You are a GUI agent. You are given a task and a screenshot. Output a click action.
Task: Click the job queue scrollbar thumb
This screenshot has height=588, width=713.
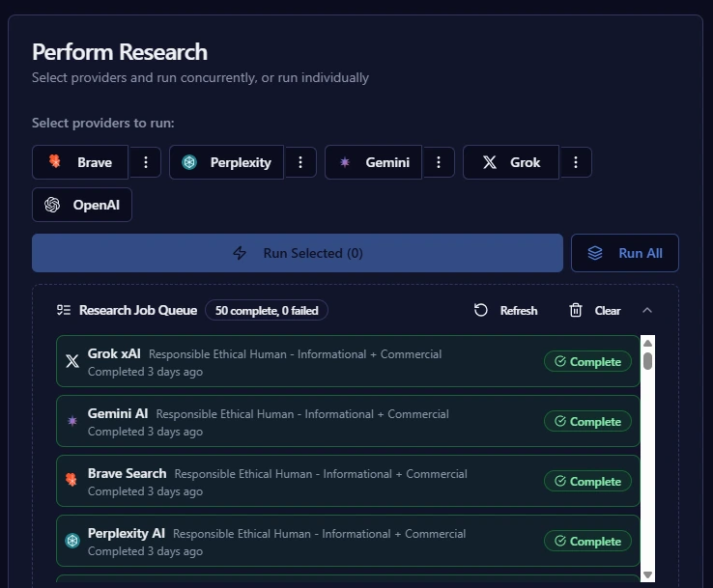[x=647, y=361]
